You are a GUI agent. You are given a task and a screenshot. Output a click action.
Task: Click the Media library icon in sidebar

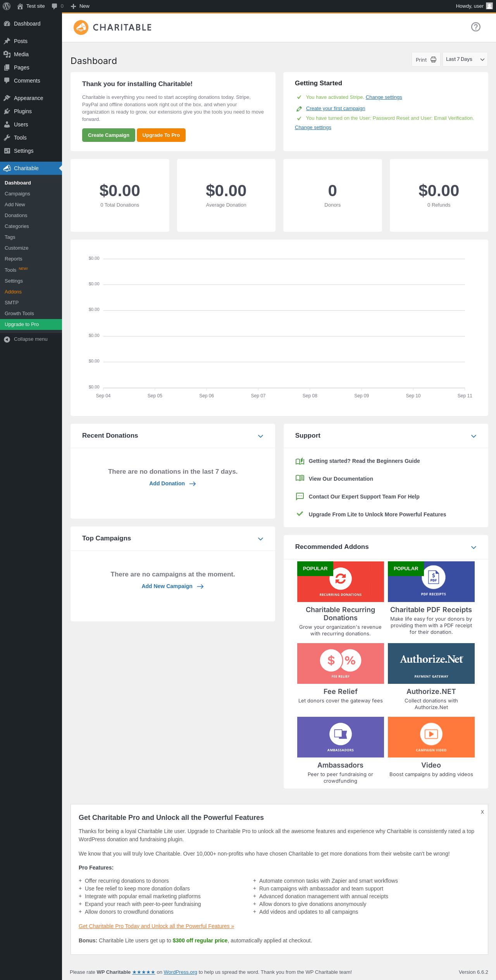pyautogui.click(x=7, y=54)
